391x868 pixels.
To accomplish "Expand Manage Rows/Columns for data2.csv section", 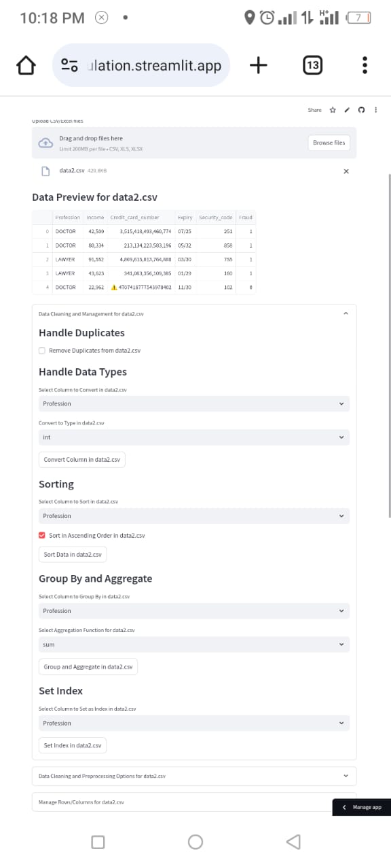I will pos(194,802).
